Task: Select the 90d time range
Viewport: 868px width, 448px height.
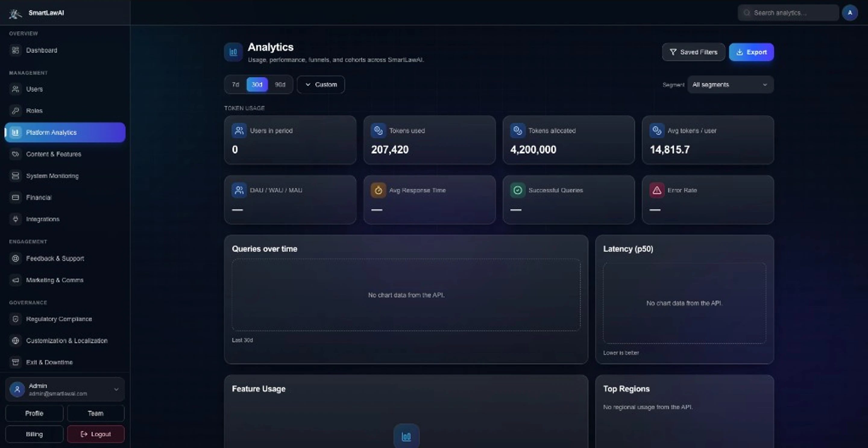Action: click(x=280, y=85)
